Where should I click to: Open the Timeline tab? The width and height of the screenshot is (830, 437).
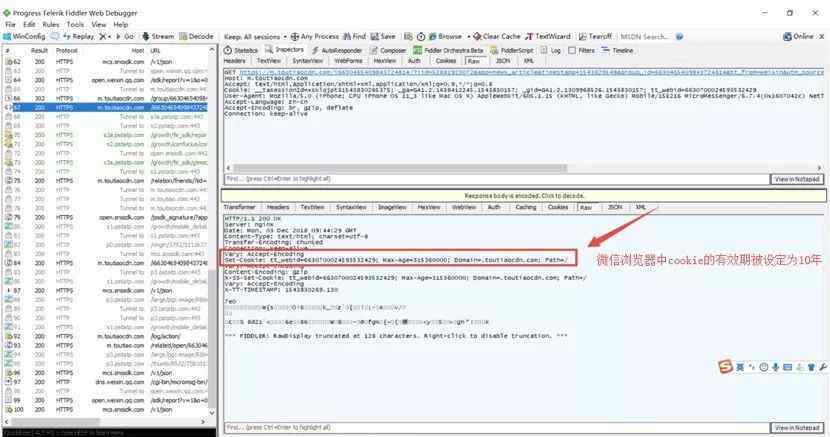tap(617, 50)
